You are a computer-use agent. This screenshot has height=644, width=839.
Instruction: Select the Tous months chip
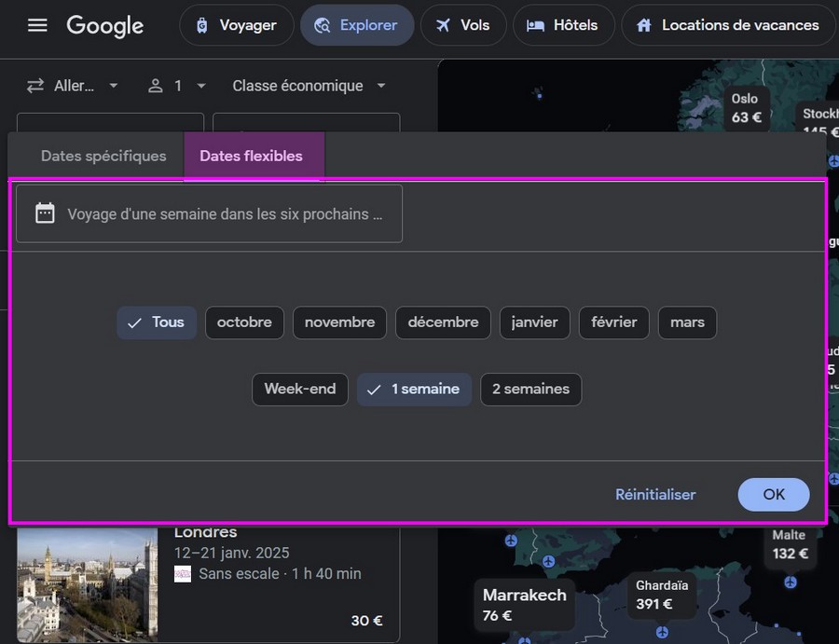pos(157,322)
